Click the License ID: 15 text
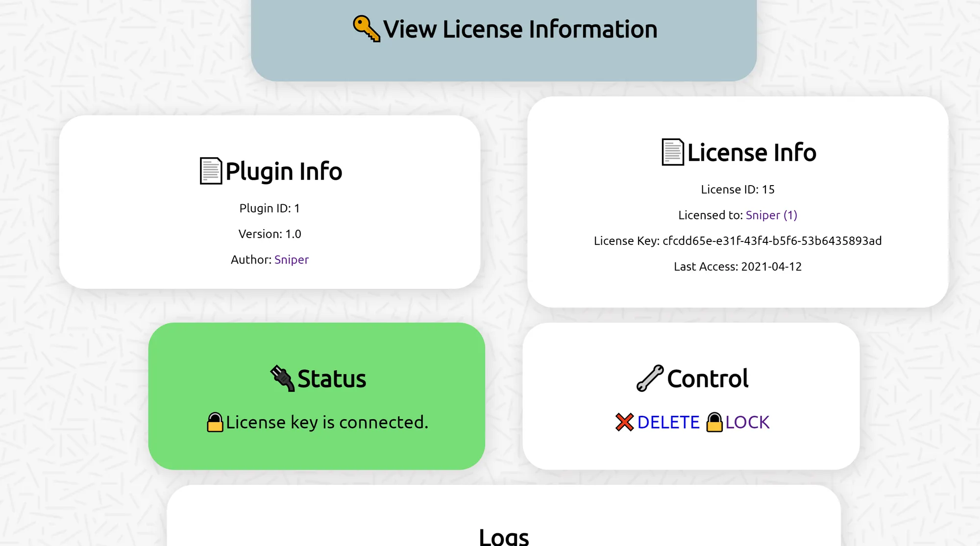 pos(737,190)
